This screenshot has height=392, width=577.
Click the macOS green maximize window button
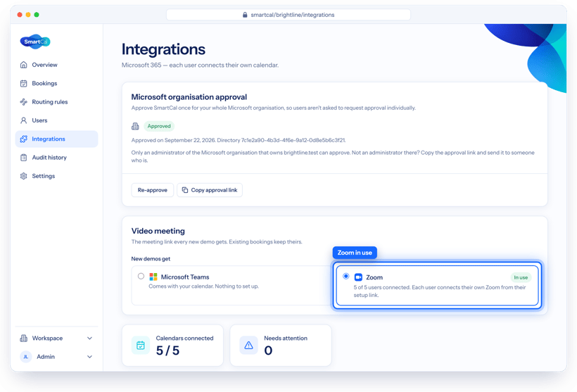pyautogui.click(x=37, y=15)
